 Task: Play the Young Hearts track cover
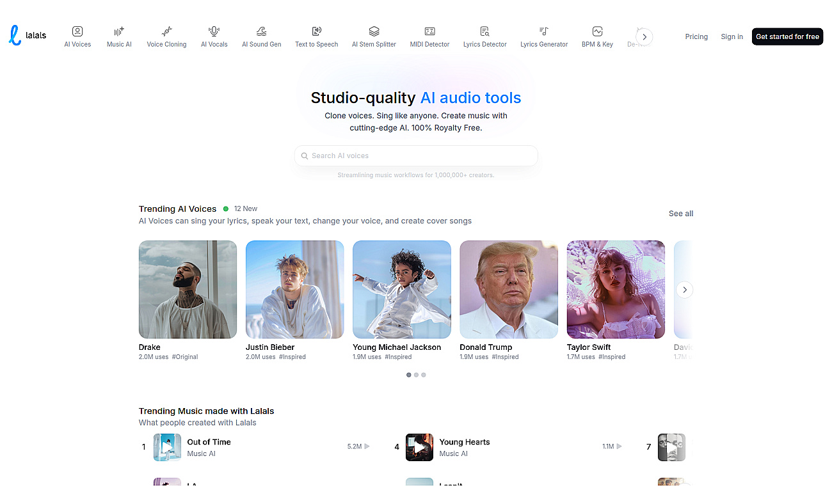pyautogui.click(x=419, y=447)
